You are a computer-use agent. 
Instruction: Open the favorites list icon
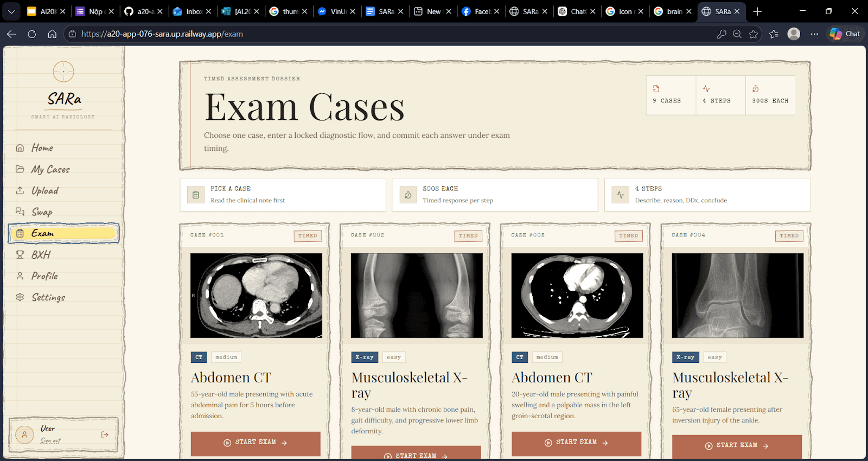point(774,34)
